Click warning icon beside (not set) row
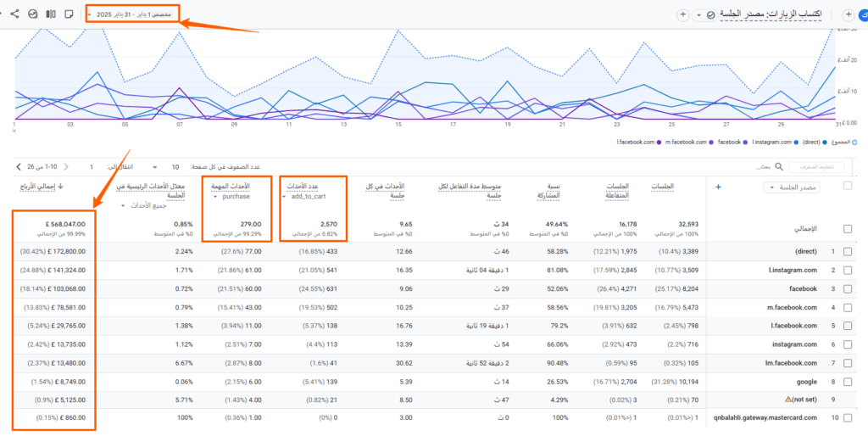The image size is (868, 436). [788, 400]
